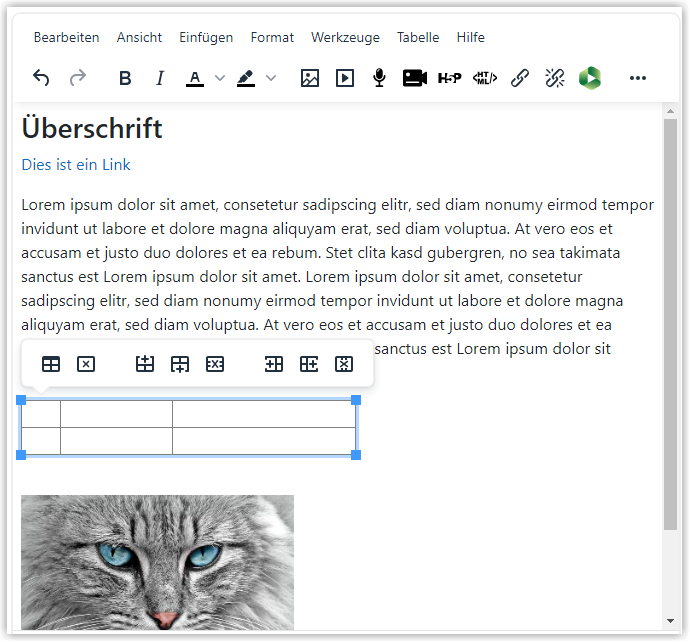The height and width of the screenshot is (642, 690).
Task: Open the Einfügen menu
Action: point(206,37)
